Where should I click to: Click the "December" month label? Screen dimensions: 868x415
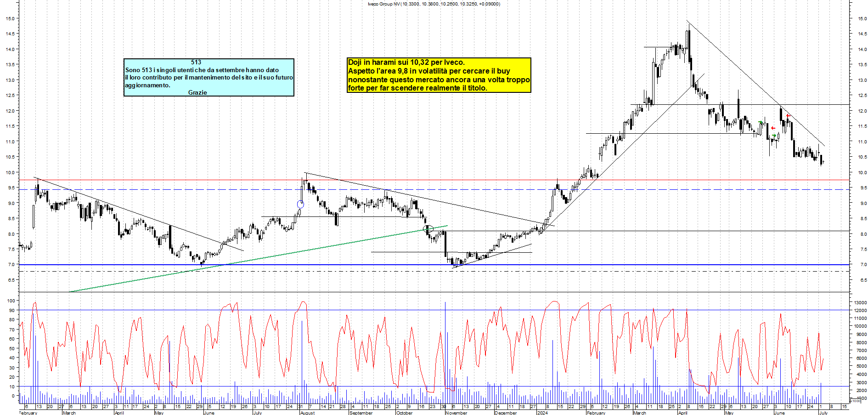[x=506, y=413]
